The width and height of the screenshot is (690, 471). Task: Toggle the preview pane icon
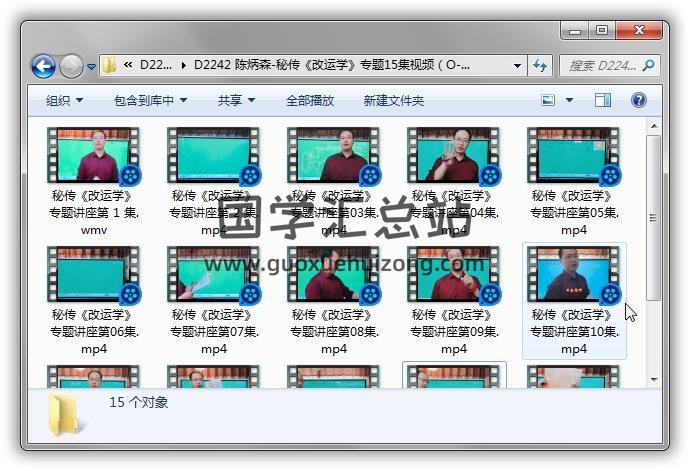point(603,100)
